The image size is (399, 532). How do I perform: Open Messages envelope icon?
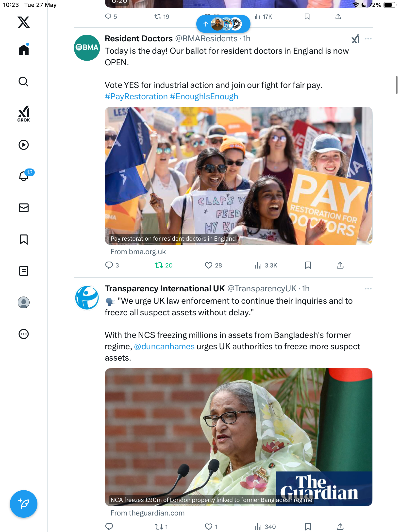pyautogui.click(x=24, y=208)
